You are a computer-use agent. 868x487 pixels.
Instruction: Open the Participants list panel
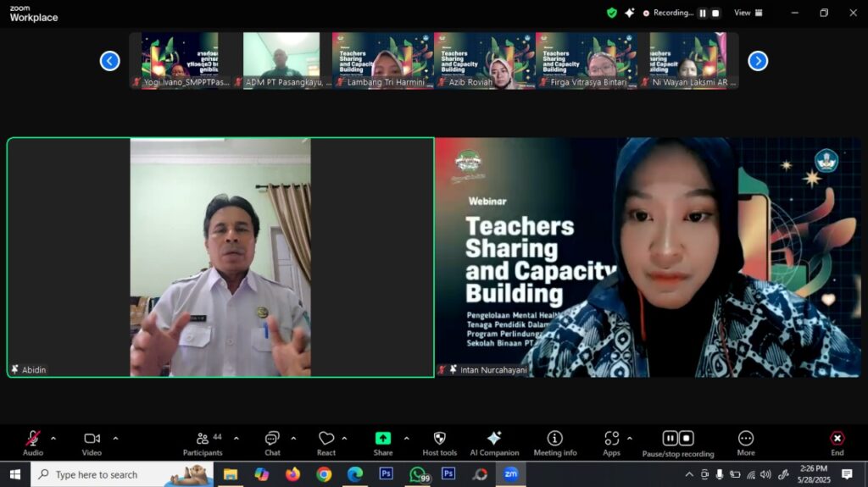[203, 439]
